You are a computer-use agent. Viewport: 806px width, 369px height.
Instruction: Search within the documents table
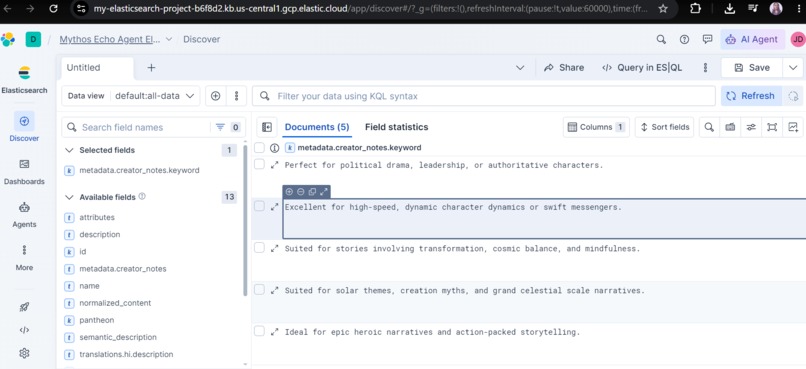click(x=709, y=127)
